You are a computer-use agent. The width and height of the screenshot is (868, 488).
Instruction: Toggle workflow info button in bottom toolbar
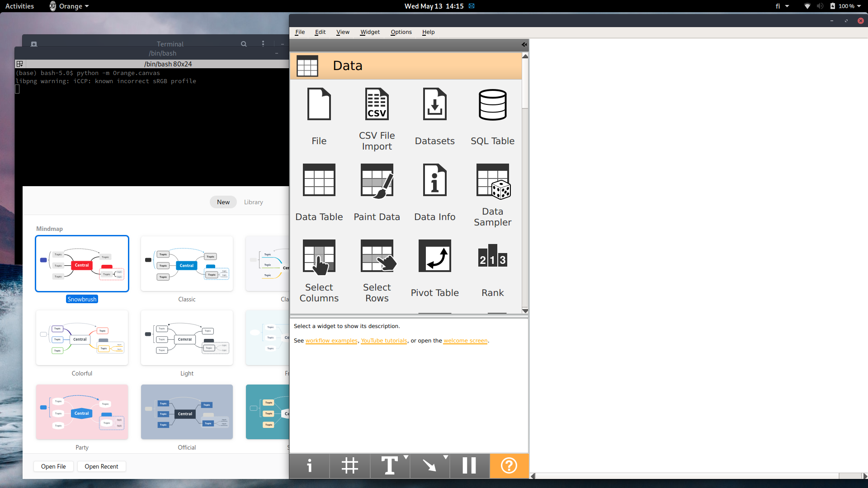pyautogui.click(x=309, y=465)
